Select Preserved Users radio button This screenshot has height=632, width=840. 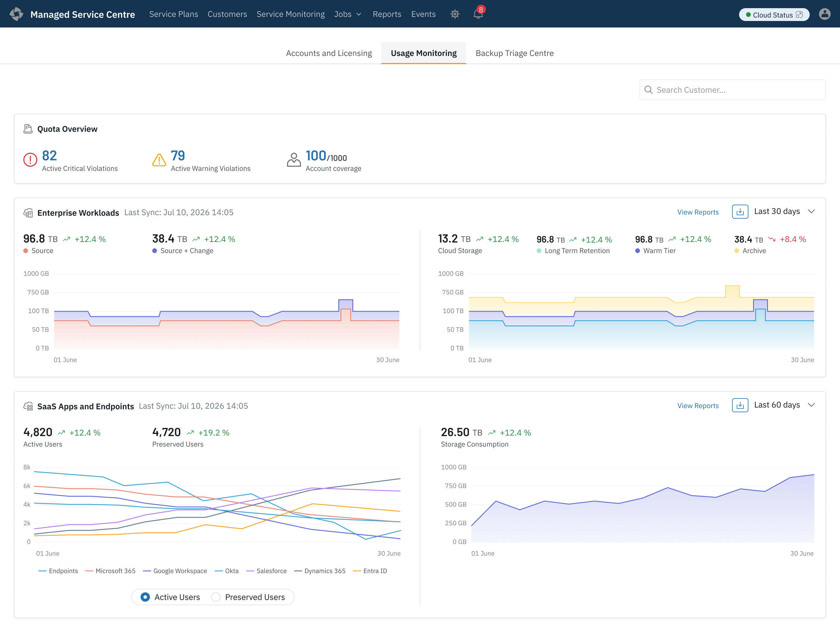[216, 598]
